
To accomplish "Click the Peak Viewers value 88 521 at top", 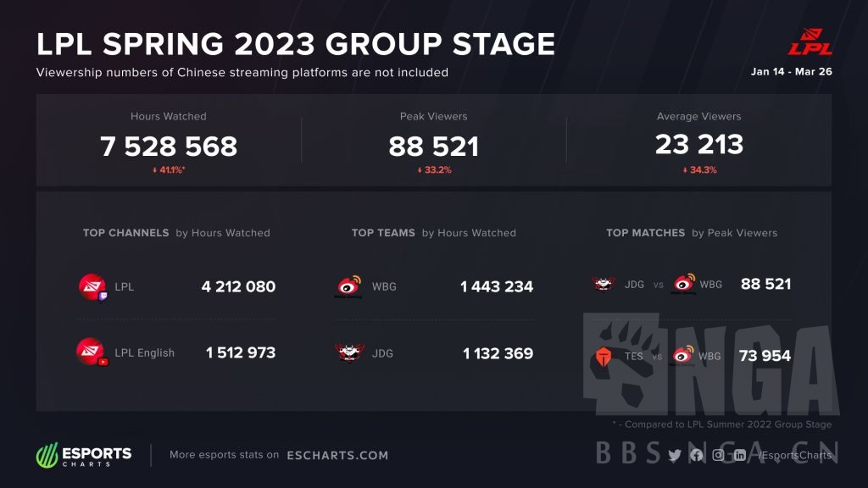I will (433, 146).
